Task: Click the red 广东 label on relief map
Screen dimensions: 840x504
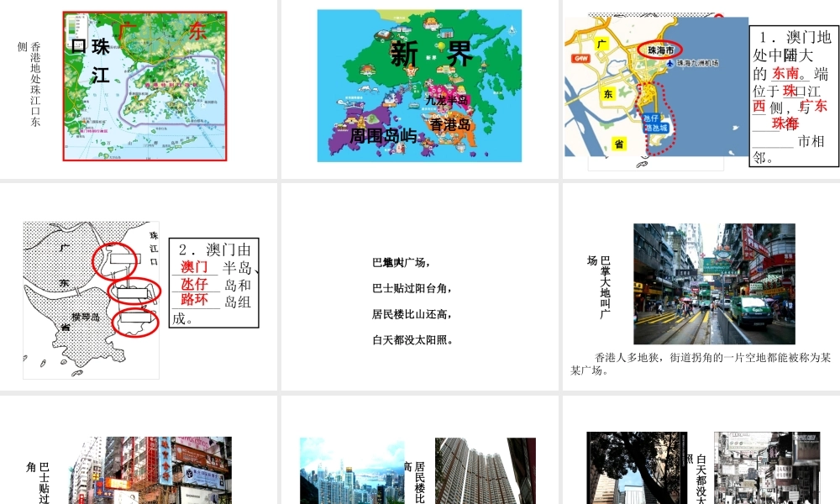Action: pyautogui.click(x=162, y=30)
